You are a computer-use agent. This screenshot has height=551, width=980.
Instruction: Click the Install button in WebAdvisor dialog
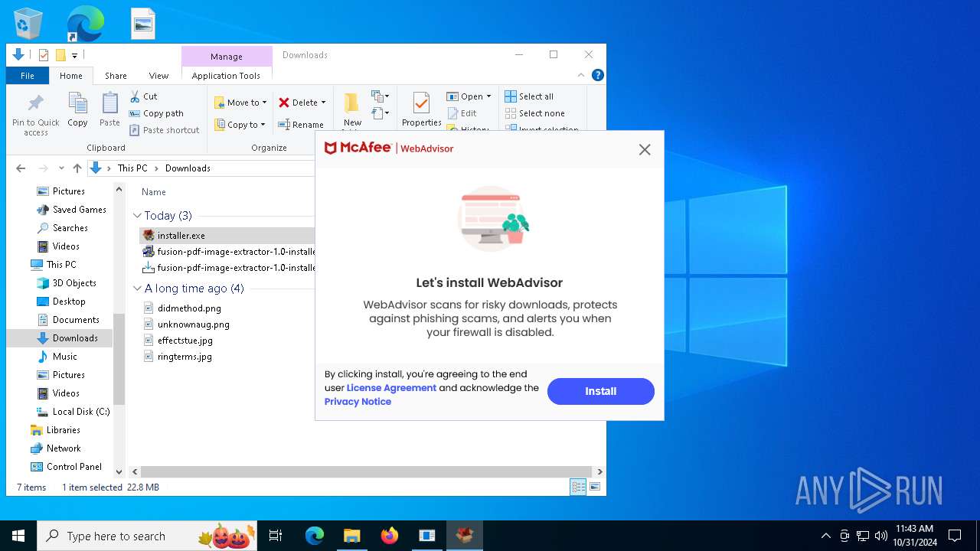600,391
